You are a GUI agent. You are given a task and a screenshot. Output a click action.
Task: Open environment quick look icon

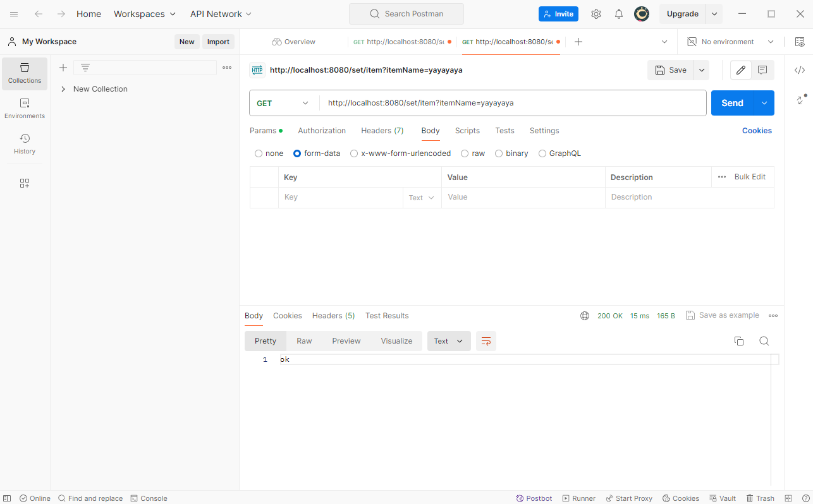pos(799,42)
